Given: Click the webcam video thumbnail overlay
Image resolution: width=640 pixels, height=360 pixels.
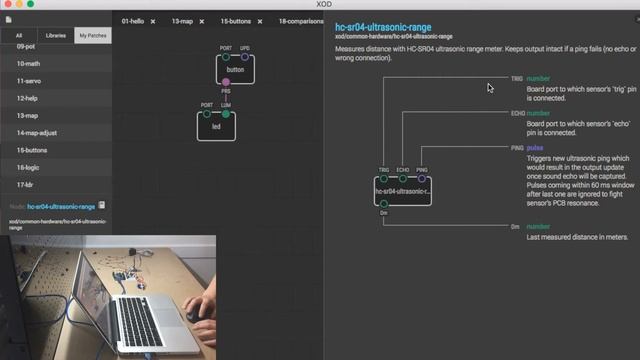Looking at the screenshot, I should coord(108,298).
